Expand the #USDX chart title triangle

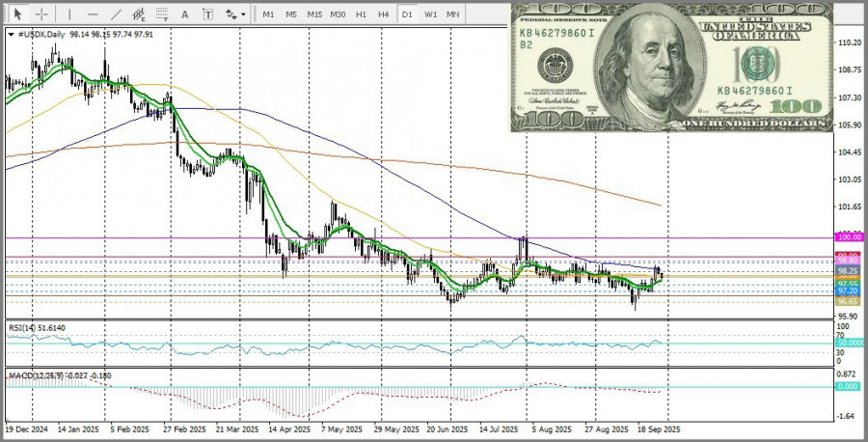[11, 35]
